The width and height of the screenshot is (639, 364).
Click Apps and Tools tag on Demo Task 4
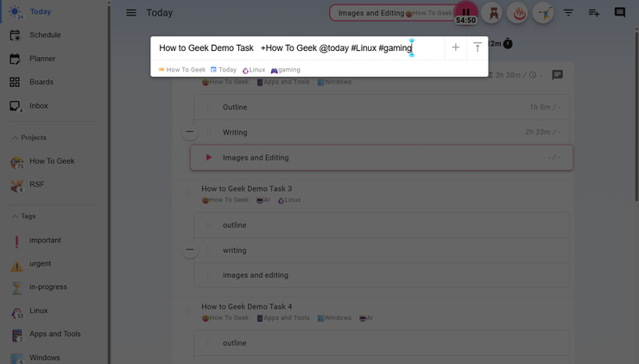(283, 318)
